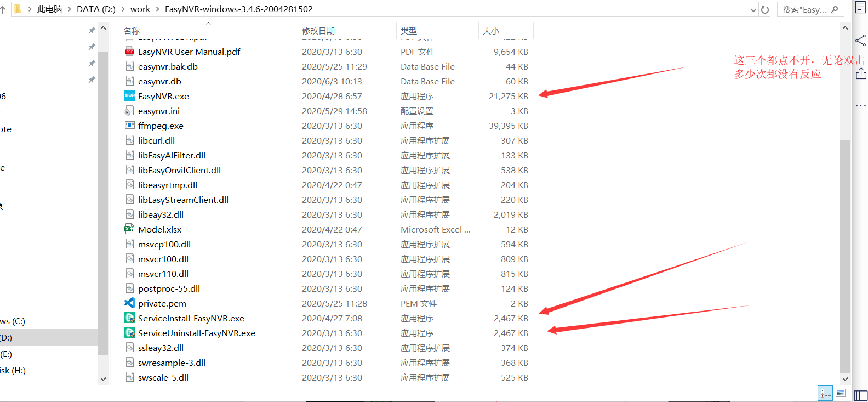Select H: disk in navigation pane

(13, 370)
